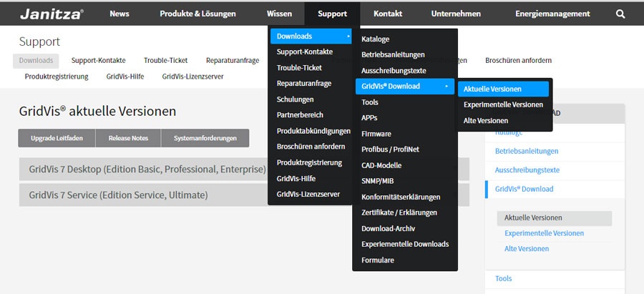Go to Energiemanagement

click(552, 14)
